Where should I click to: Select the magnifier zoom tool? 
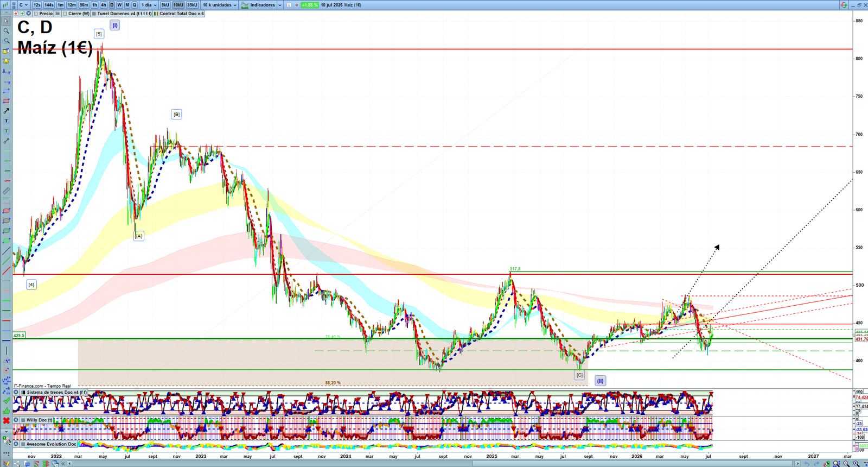[7, 31]
